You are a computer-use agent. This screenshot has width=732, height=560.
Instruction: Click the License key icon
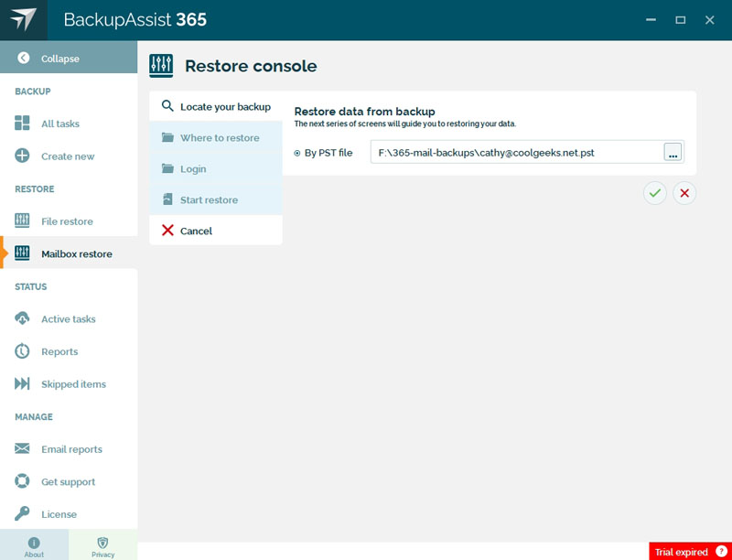22,514
